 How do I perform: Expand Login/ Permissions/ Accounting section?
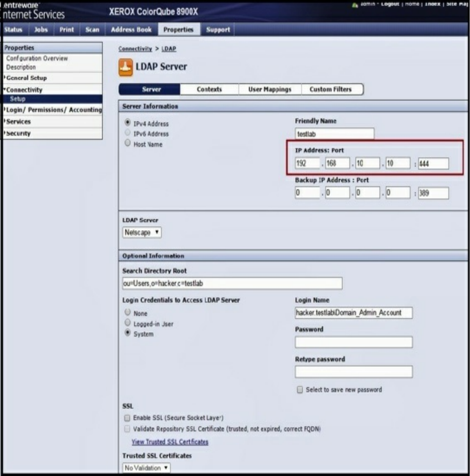coord(53,110)
